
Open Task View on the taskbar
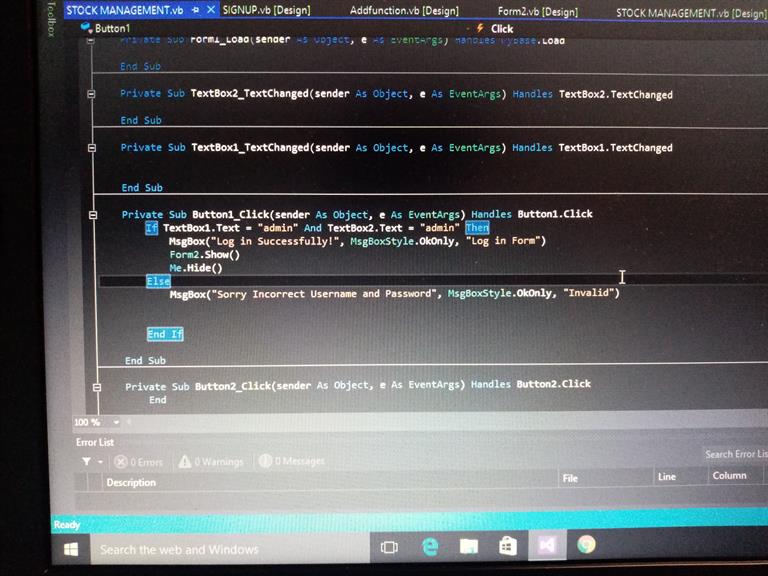point(390,547)
